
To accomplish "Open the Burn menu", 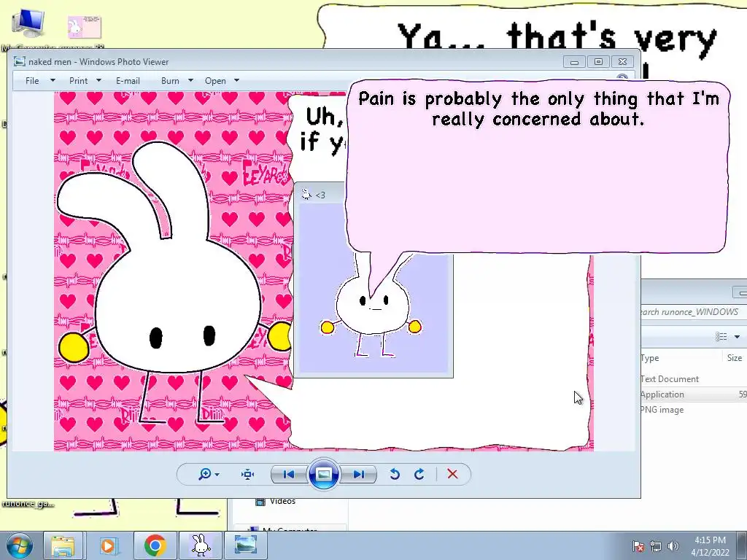I will click(170, 81).
